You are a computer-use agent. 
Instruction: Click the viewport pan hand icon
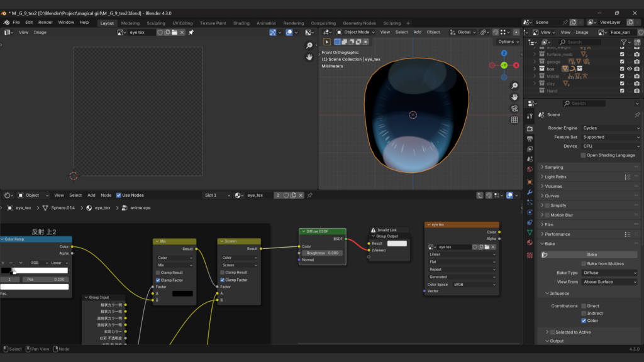(514, 97)
